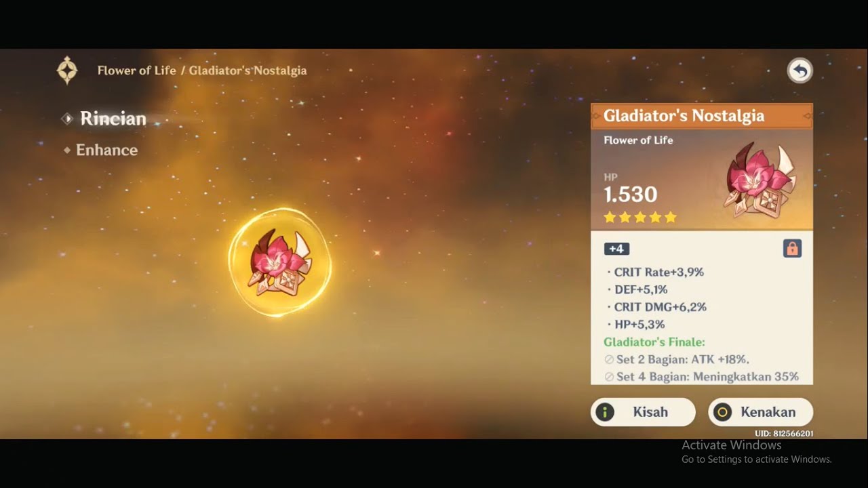The width and height of the screenshot is (868, 488).
Task: Click the Gladiator's Finale set name
Action: (x=654, y=342)
